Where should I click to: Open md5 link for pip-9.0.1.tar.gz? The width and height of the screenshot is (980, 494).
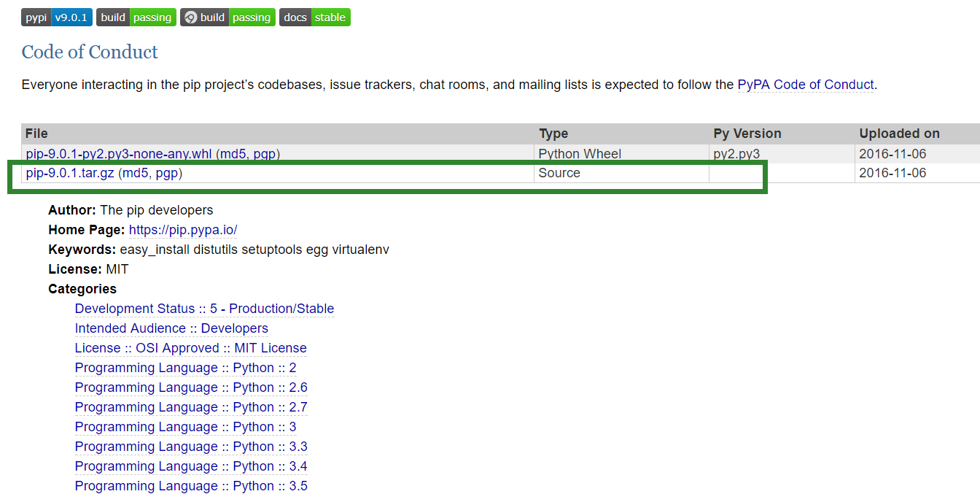[136, 173]
